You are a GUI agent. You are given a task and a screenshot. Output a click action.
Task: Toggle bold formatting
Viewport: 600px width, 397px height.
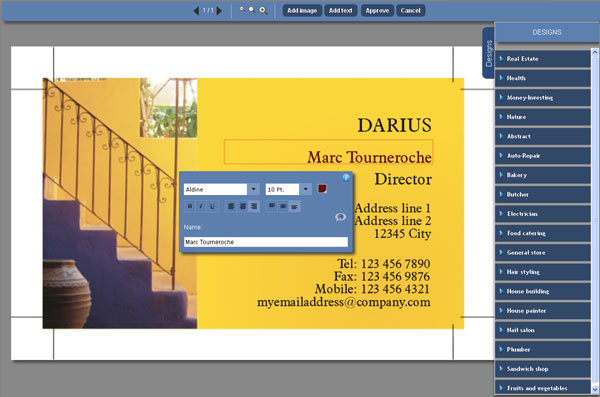click(x=190, y=206)
